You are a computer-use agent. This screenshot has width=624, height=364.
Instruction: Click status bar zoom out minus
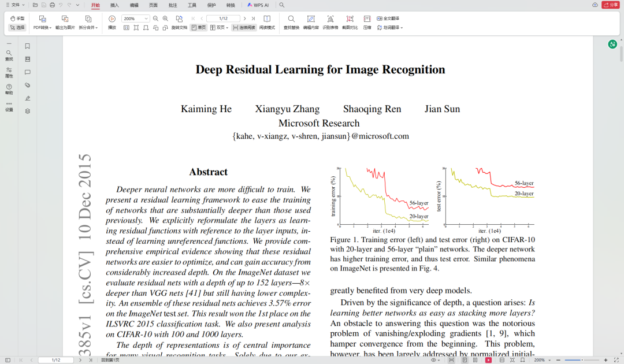558,360
